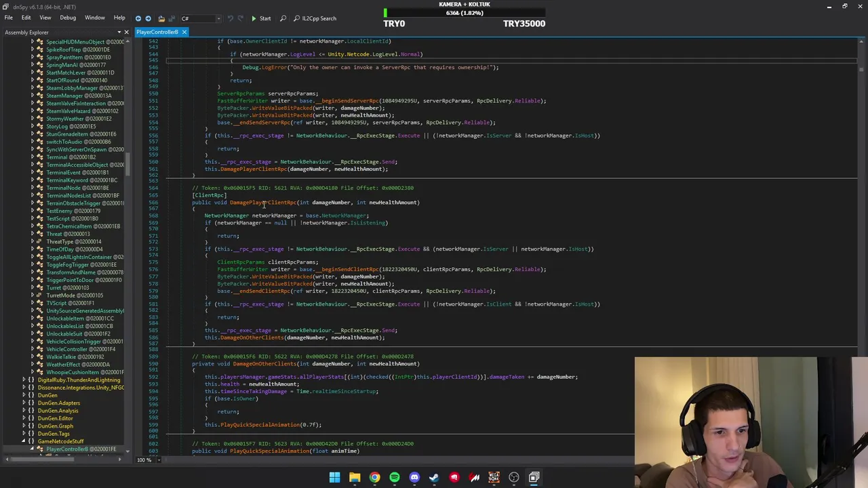Viewport: 868px width, 488px height.
Task: Click the Save All toolbar icon
Action: pos(172,18)
